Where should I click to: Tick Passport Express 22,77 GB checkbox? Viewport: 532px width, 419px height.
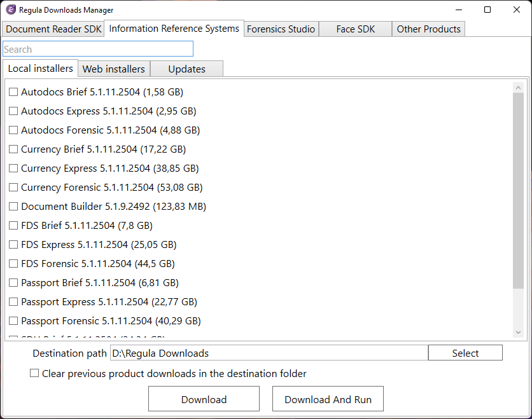13,302
